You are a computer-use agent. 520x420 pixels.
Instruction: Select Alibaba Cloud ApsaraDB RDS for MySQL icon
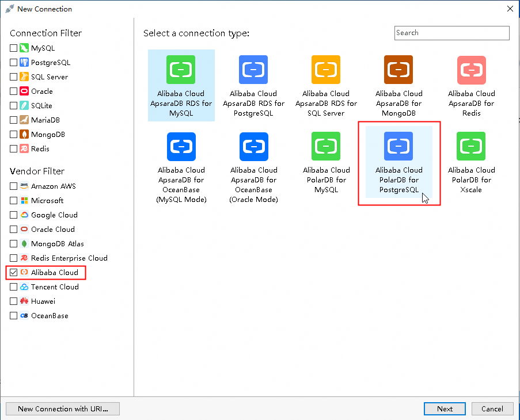point(181,70)
